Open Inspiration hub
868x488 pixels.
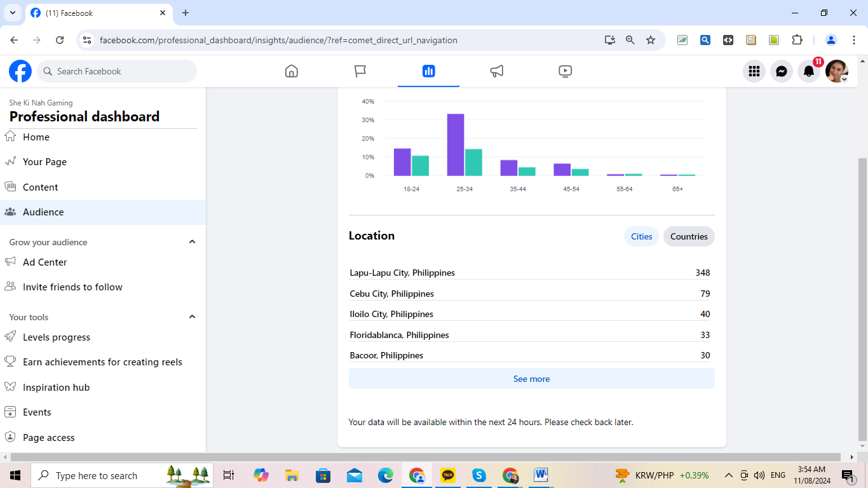[103, 388]
